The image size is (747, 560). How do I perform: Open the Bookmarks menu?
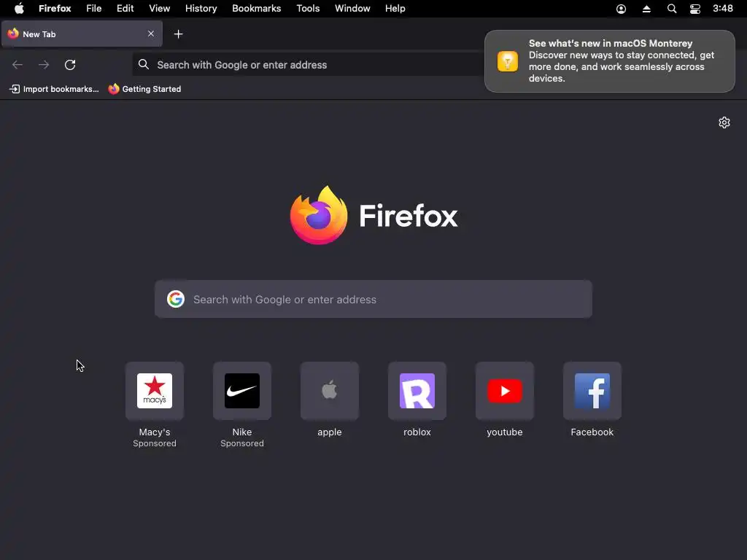pos(256,8)
